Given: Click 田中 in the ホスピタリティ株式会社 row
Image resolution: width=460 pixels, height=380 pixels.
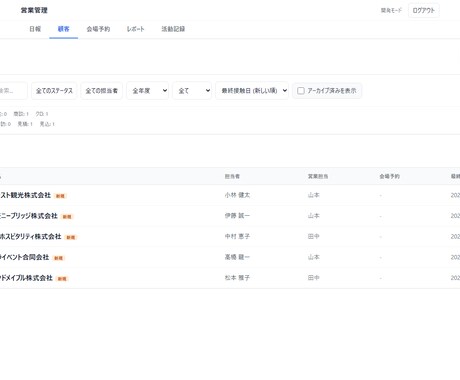Looking at the screenshot, I should (314, 236).
